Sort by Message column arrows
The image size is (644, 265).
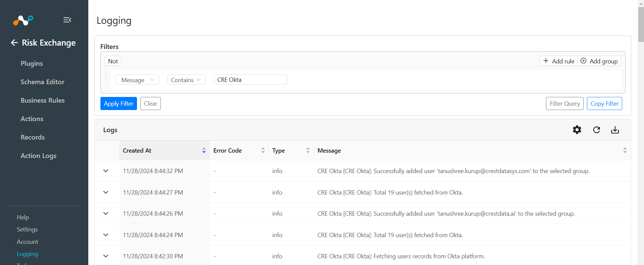point(625,150)
